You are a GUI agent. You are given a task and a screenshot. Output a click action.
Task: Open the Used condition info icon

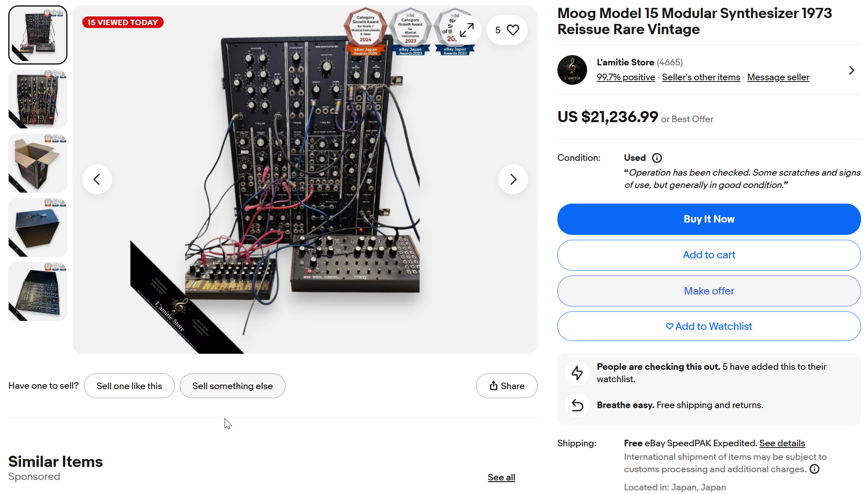coord(657,158)
